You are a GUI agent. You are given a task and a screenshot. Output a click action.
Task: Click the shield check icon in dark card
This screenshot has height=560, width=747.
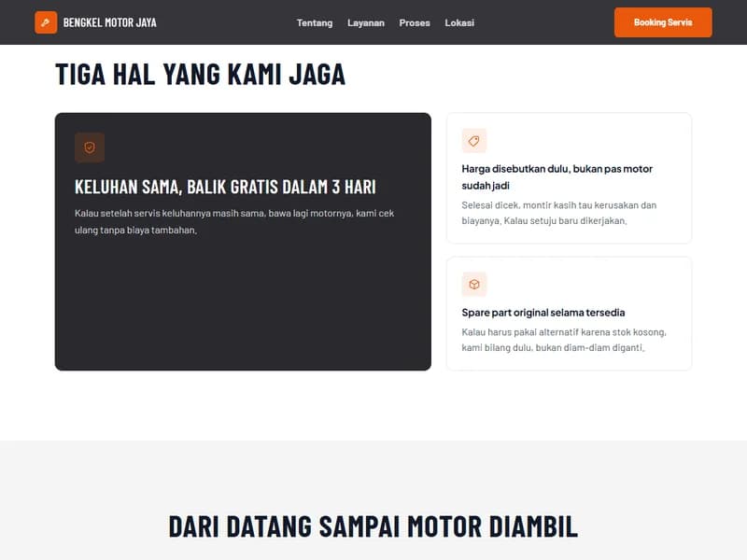90,147
